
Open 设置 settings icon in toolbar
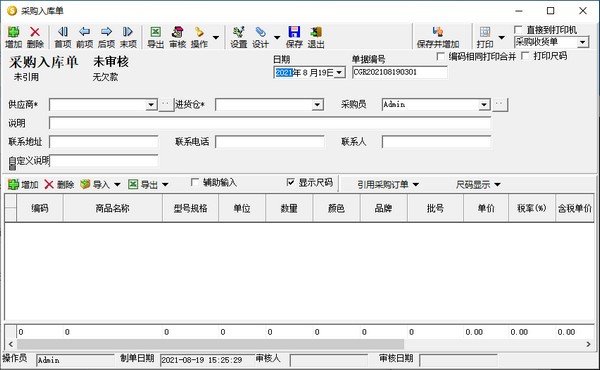(239, 37)
